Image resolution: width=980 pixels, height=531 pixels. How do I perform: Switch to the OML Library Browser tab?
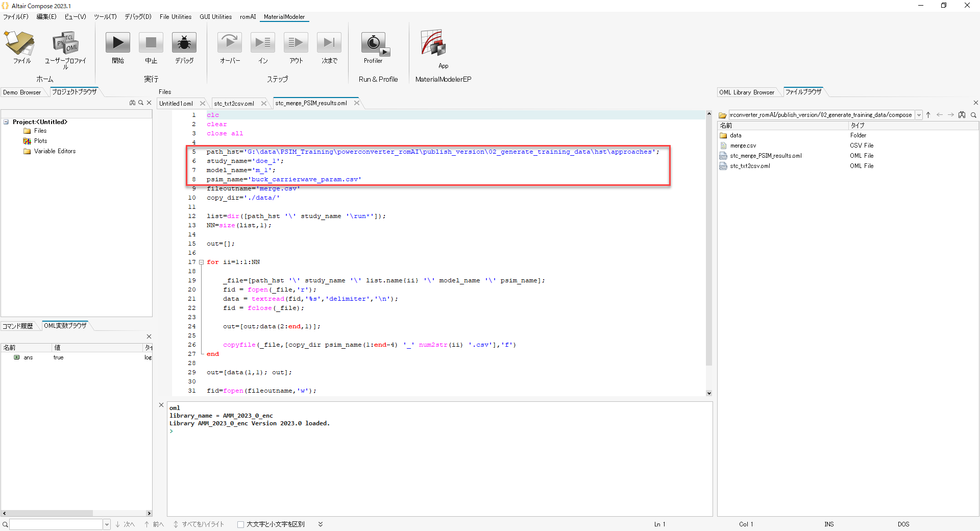coord(747,92)
